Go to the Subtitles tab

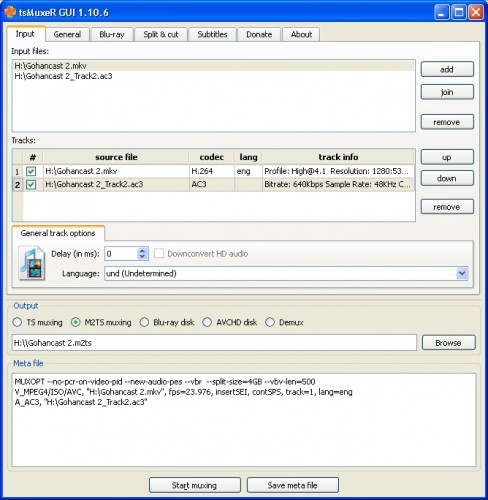212,34
